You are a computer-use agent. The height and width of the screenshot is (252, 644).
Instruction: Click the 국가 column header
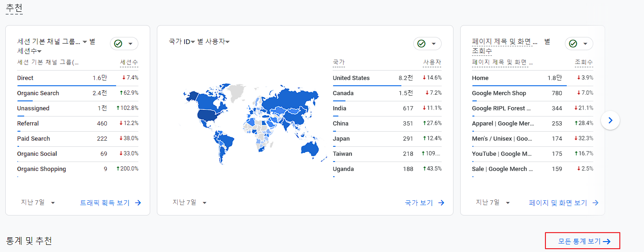pyautogui.click(x=339, y=62)
